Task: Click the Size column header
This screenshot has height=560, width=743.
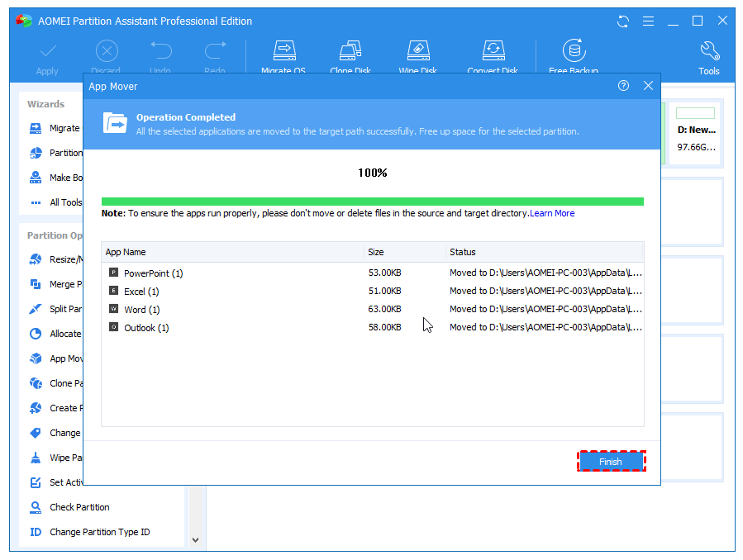Action: (x=405, y=252)
